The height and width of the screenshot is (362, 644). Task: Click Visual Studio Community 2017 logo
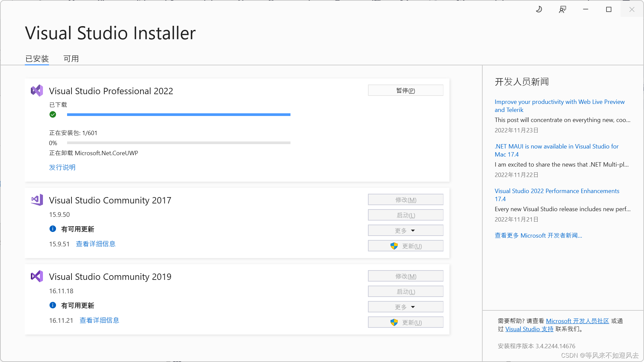coord(37,200)
